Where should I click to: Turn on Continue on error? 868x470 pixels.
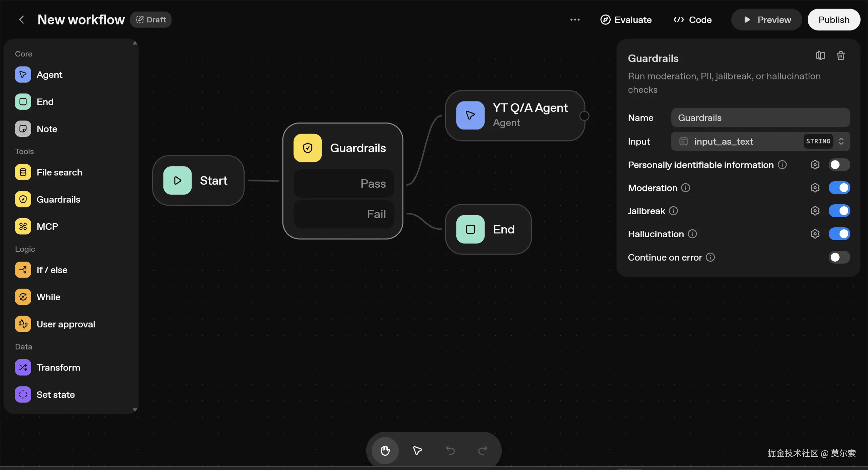[x=839, y=257]
